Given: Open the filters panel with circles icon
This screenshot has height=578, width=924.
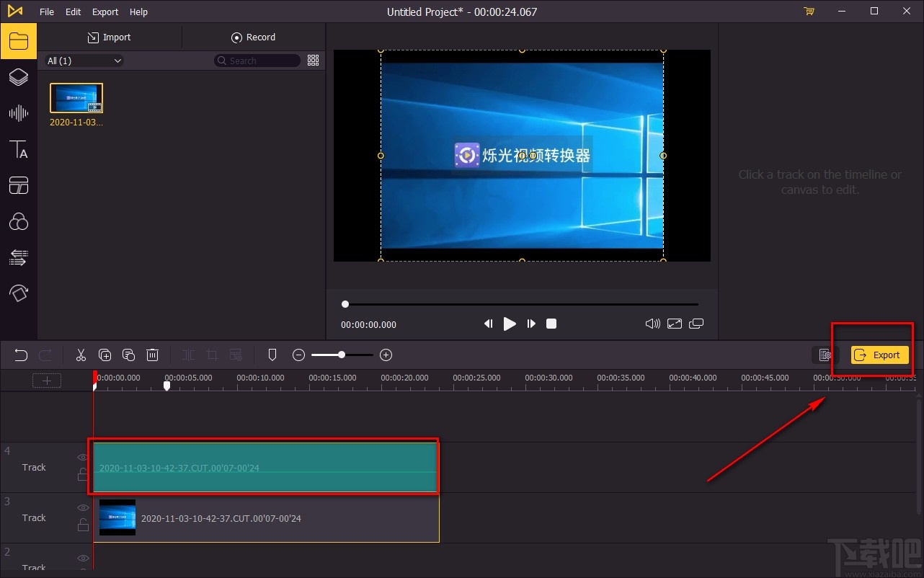Looking at the screenshot, I should 18,221.
